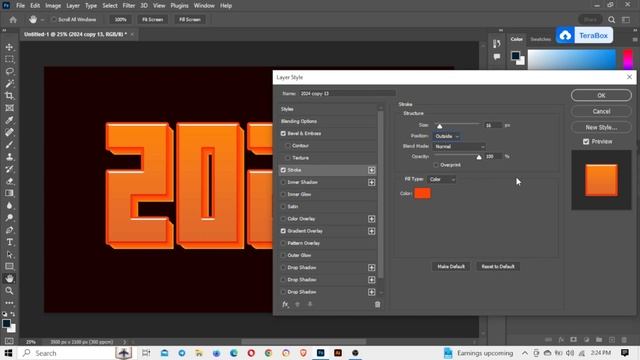Select the Eraser tool
The height and width of the screenshot is (360, 640).
pos(9,181)
